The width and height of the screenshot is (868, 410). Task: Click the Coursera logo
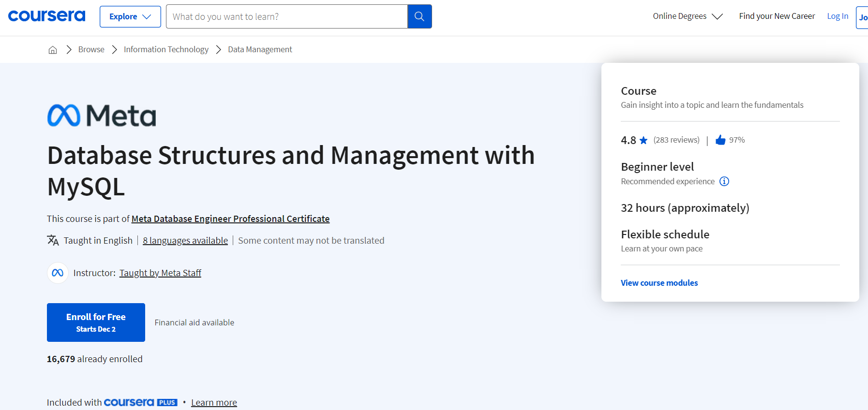46,16
